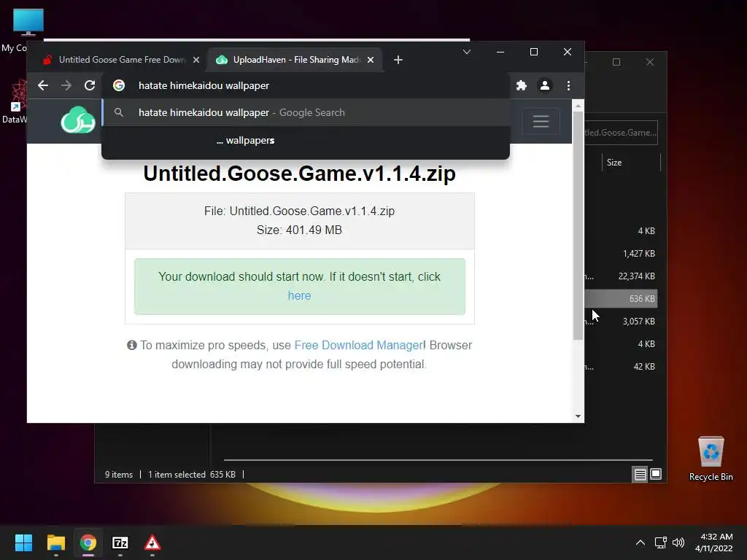
Task: Switch to Untitled Goose Game Free Download tab
Action: tap(122, 60)
